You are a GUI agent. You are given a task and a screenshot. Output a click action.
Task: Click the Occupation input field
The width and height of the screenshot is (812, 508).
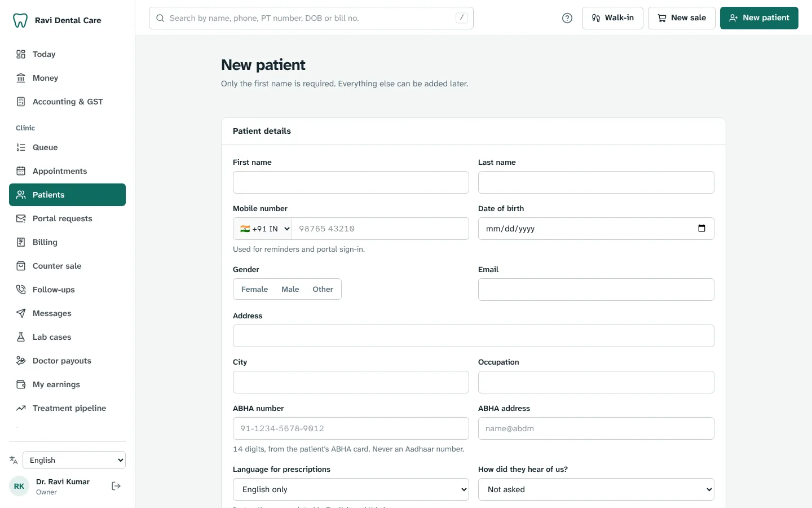[596, 382]
